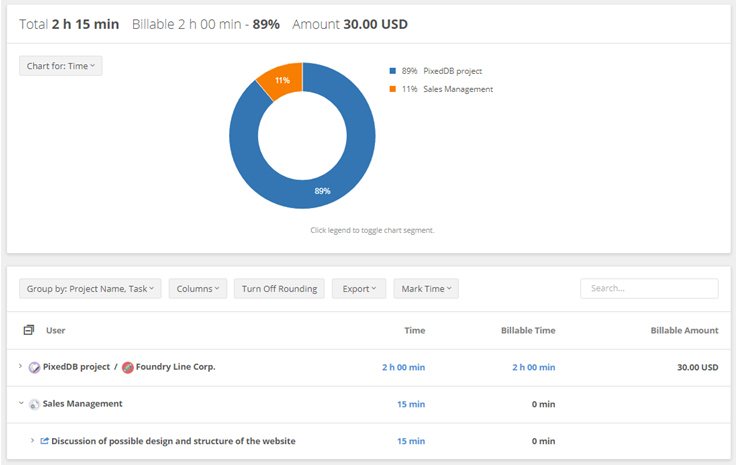736x465 pixels.
Task: Open the Group by: Project Name, Task dropdown
Action: tap(90, 289)
